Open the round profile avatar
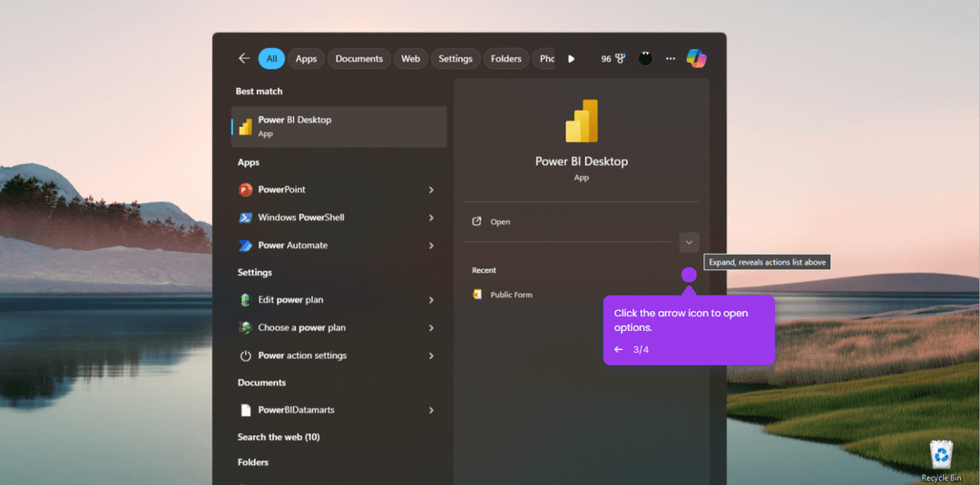The width and height of the screenshot is (980, 485). click(646, 59)
